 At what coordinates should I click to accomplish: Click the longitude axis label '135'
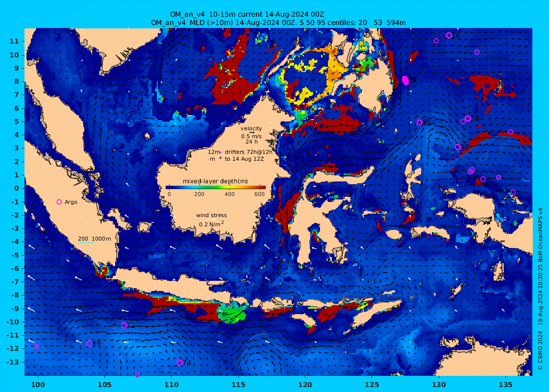point(505,385)
